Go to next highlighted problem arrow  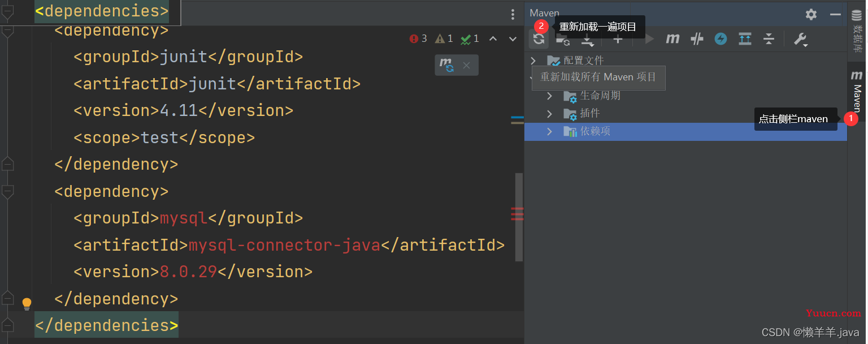point(513,38)
